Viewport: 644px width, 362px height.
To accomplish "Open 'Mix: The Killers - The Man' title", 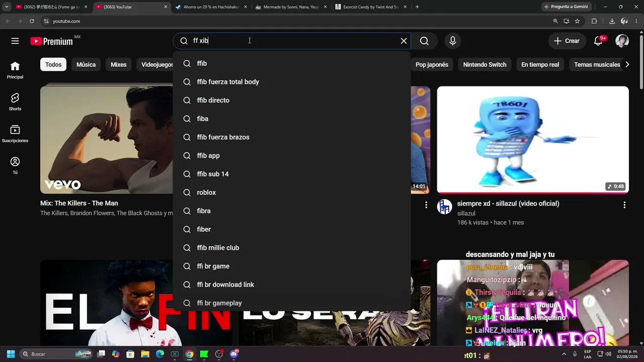I will [x=79, y=203].
